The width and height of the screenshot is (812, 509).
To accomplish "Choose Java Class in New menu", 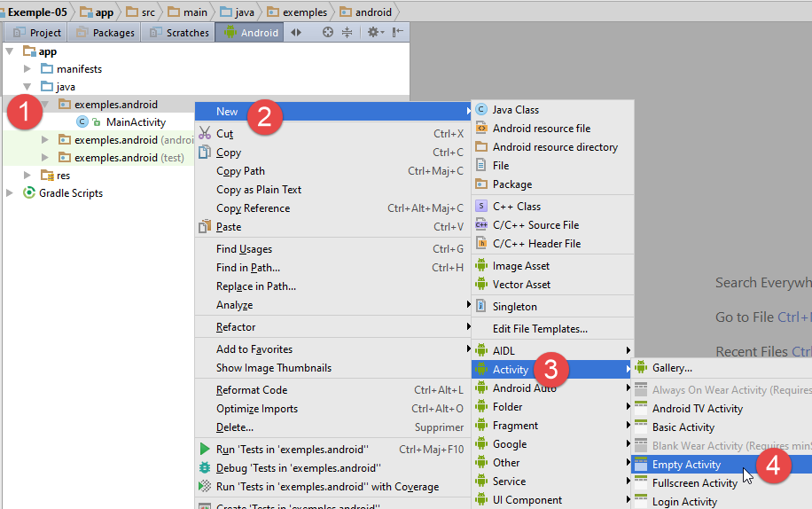I will 515,110.
